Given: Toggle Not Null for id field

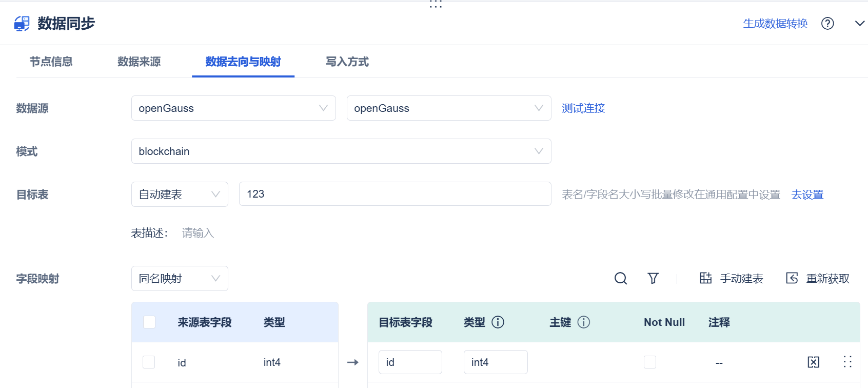Looking at the screenshot, I should coord(650,362).
